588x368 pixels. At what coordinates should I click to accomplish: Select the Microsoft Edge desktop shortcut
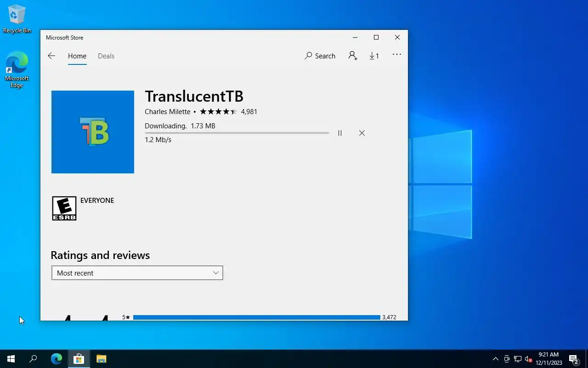click(17, 69)
